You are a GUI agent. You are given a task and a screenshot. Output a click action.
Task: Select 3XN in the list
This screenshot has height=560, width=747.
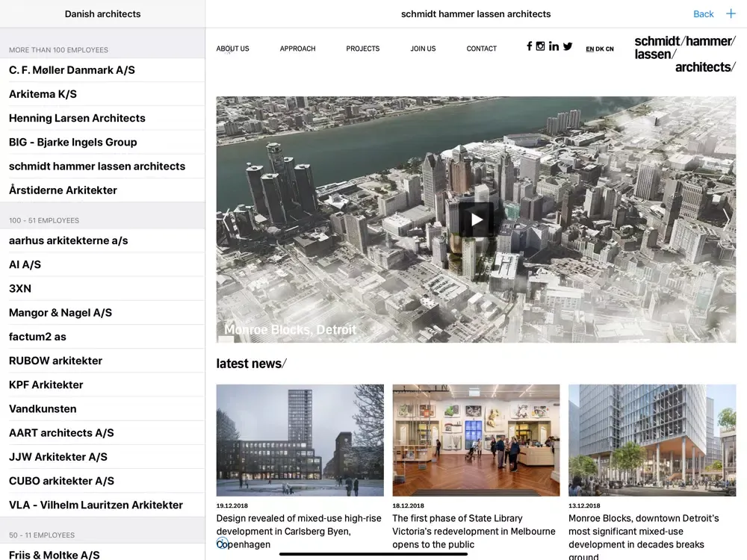(102, 288)
